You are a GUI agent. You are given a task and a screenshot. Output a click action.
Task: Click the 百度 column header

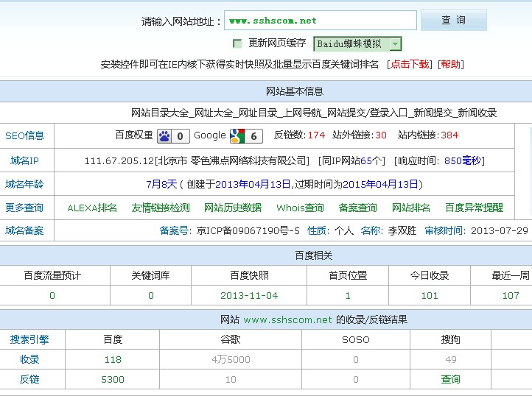pos(113,339)
